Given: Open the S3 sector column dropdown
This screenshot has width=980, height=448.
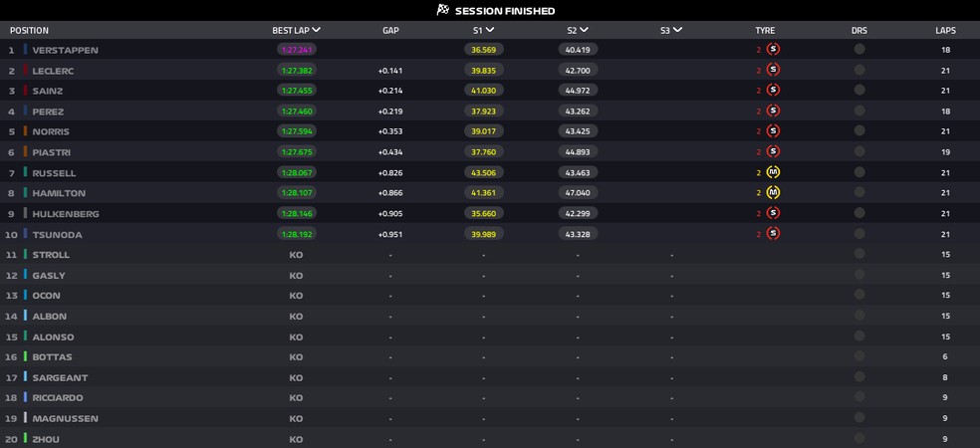Looking at the screenshot, I should 677,30.
